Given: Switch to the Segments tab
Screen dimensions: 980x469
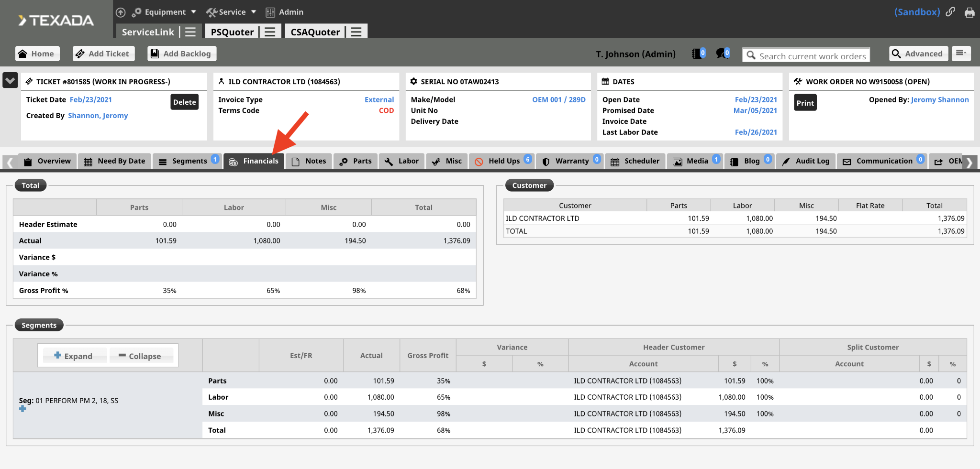Looking at the screenshot, I should coord(188,161).
